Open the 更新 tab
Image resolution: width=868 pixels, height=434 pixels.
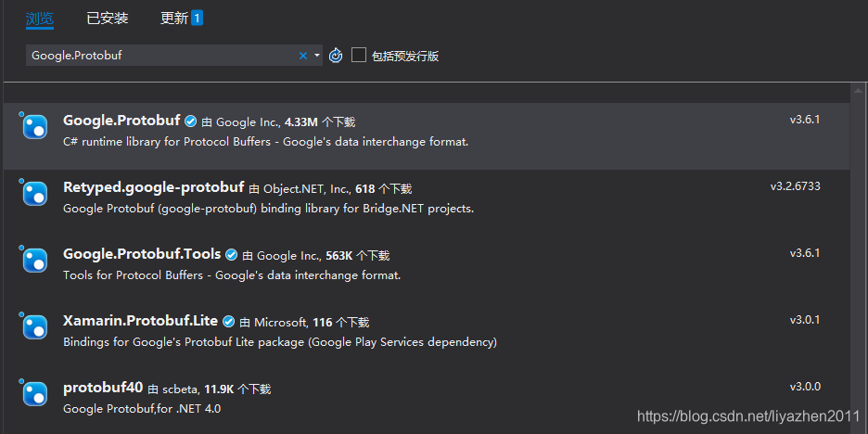(174, 19)
